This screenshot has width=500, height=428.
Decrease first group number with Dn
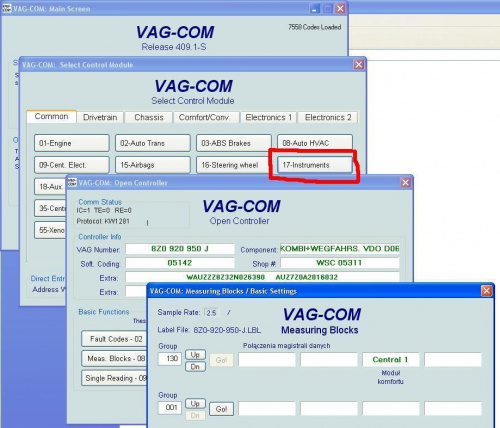pyautogui.click(x=195, y=367)
